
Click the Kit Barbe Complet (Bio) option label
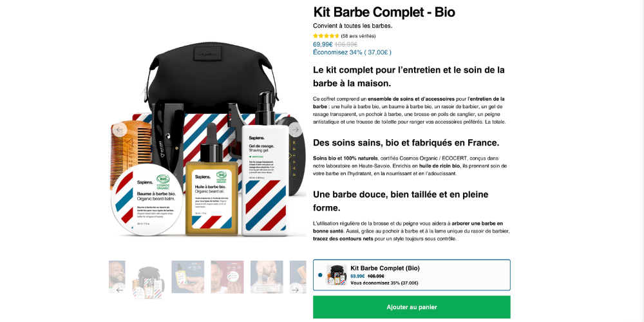385,268
